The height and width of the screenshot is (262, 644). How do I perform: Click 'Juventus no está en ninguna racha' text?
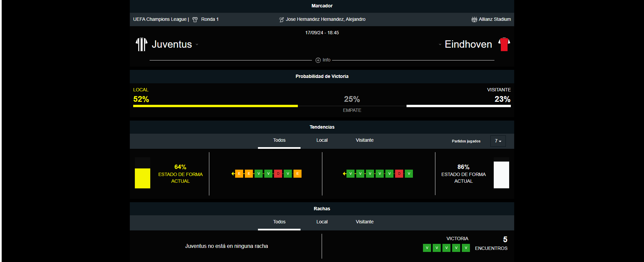(x=226, y=246)
